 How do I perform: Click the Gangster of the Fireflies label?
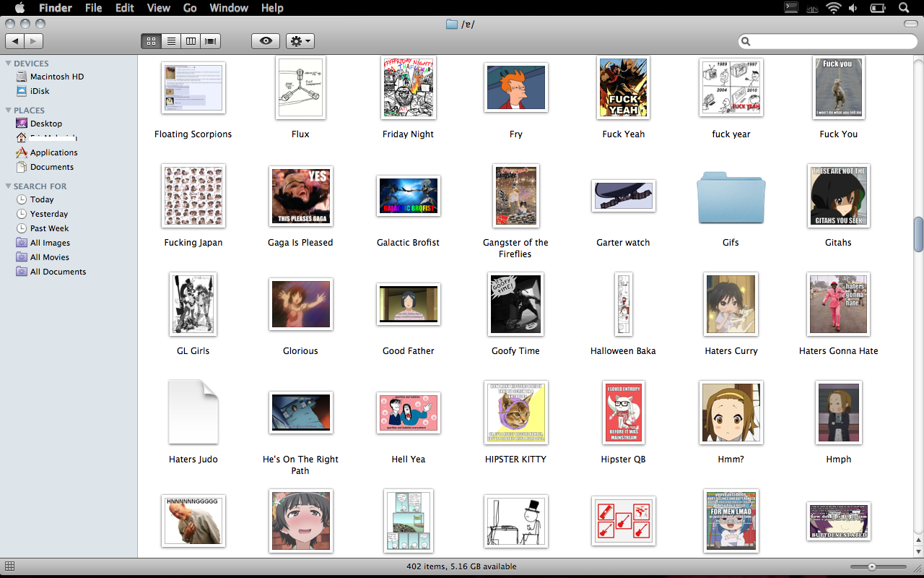(x=515, y=249)
